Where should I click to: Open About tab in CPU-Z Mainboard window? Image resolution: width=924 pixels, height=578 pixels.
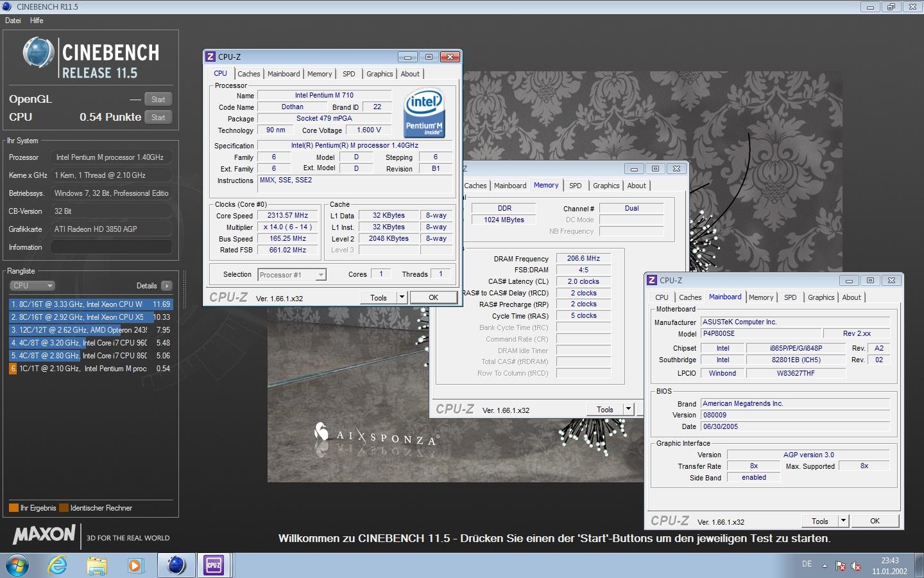click(x=851, y=297)
